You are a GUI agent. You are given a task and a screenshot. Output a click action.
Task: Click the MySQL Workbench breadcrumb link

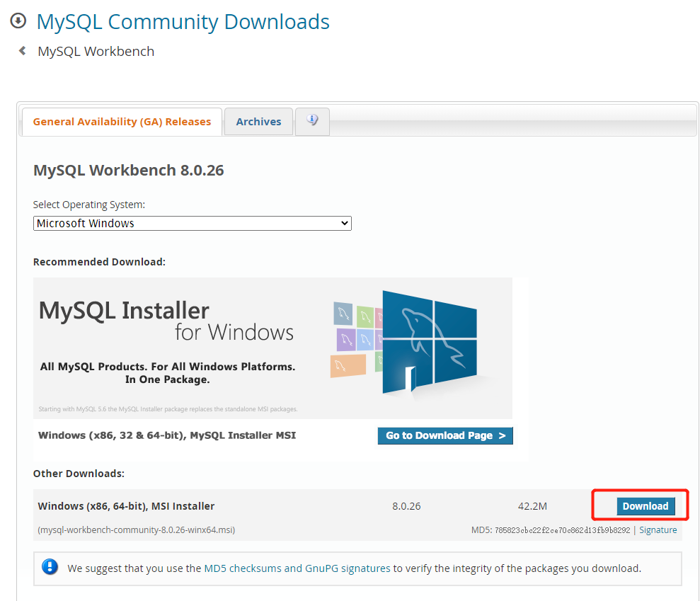point(96,52)
